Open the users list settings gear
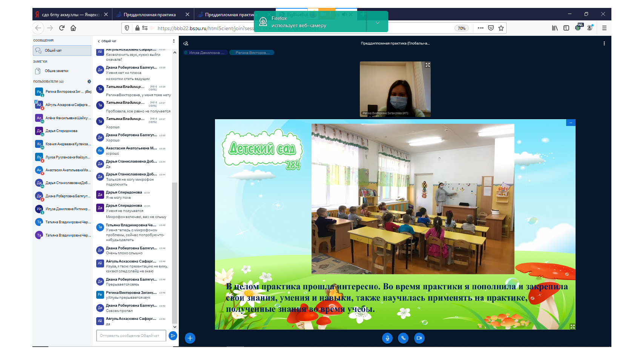Viewport: 631px width, 364px height. 89,81
